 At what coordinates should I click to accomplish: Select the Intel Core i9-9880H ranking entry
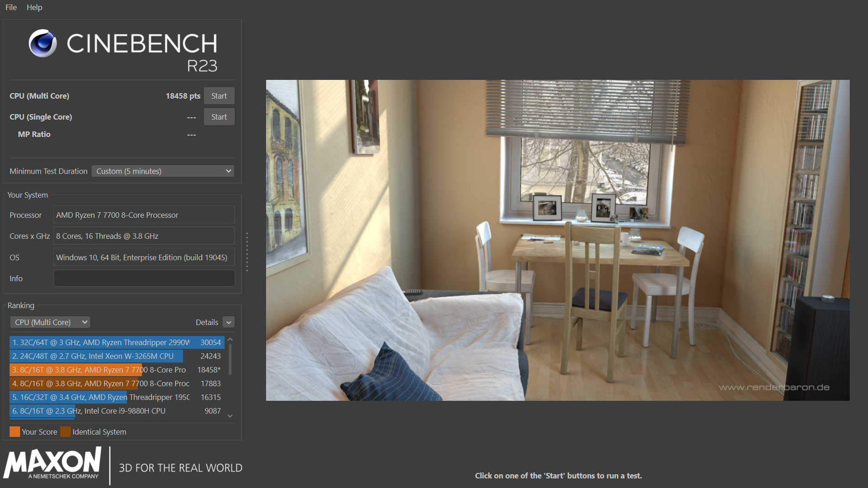[117, 411]
